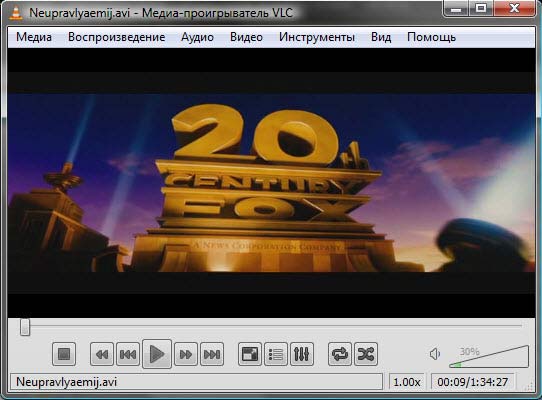Toggle the loop/repeat button
542x400 pixels.
(x=340, y=354)
